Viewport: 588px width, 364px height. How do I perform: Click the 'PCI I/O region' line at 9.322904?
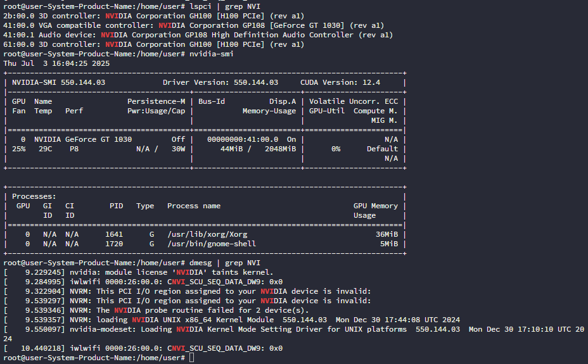(x=187, y=291)
